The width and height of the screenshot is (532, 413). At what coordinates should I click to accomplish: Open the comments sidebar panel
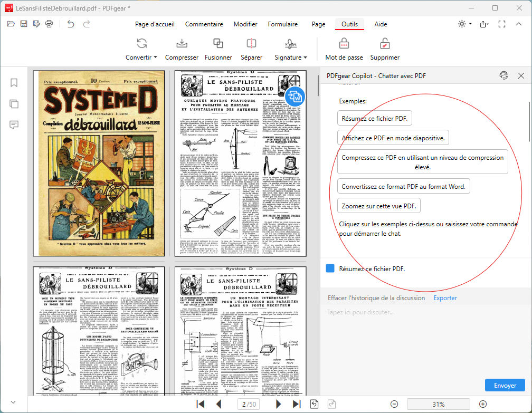pyautogui.click(x=14, y=125)
